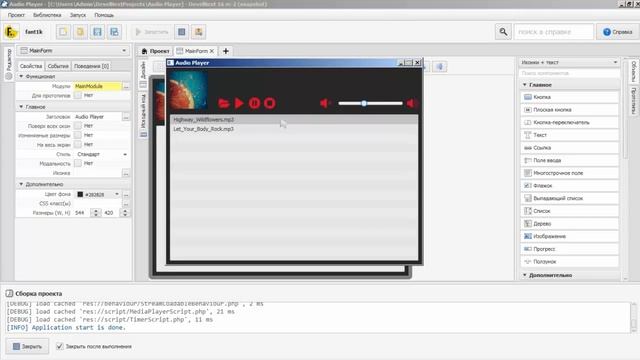
Task: Open the Библиотека menu
Action: pos(47,15)
